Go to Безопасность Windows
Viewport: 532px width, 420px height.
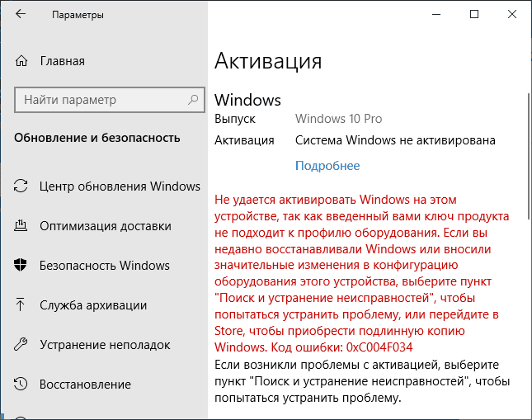(x=104, y=266)
